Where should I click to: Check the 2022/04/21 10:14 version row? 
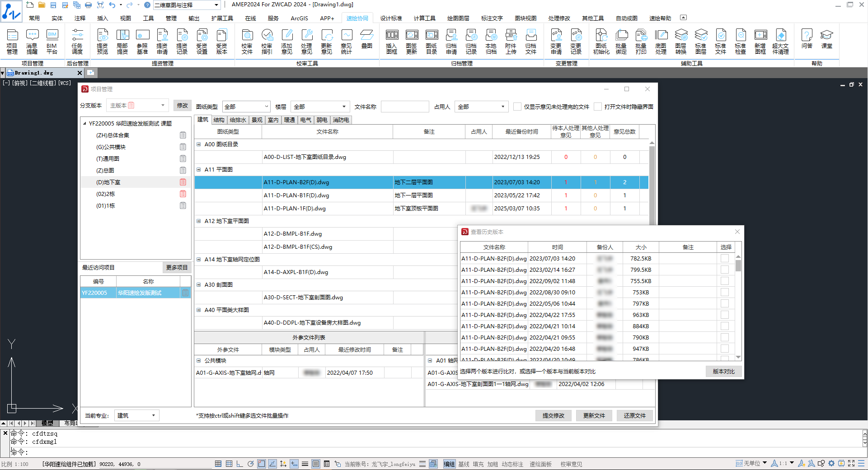(x=725, y=326)
